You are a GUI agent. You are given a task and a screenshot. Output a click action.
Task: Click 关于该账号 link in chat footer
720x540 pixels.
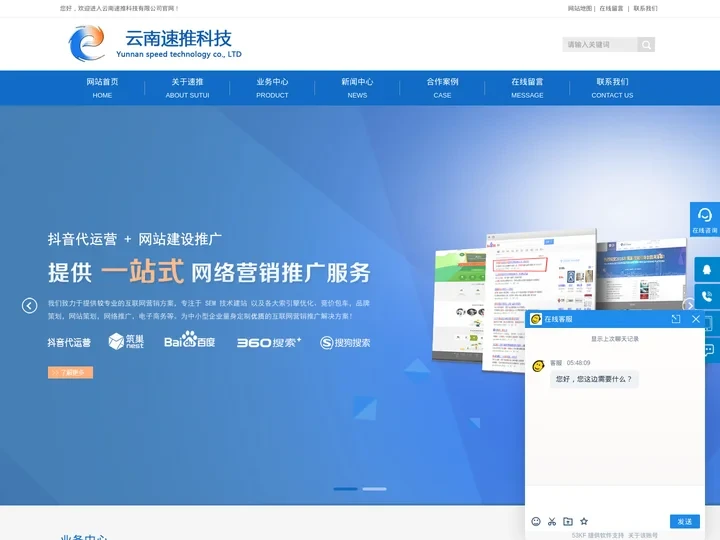[x=642, y=535]
